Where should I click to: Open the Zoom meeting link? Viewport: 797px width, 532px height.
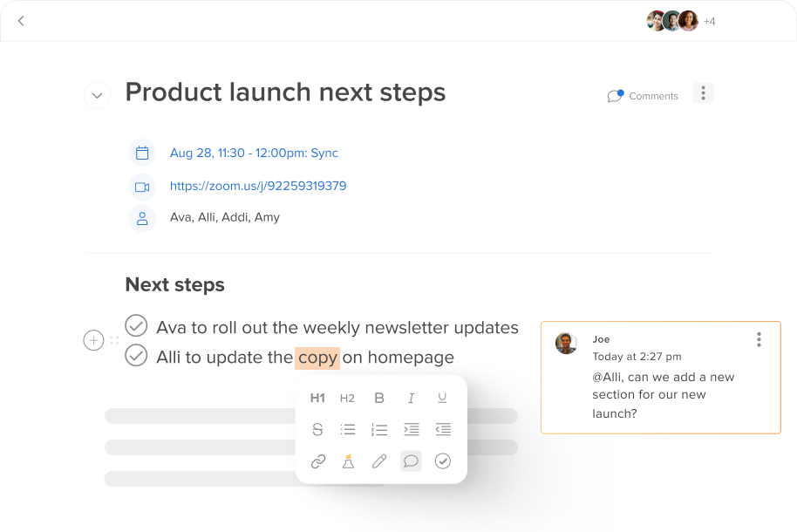(257, 186)
